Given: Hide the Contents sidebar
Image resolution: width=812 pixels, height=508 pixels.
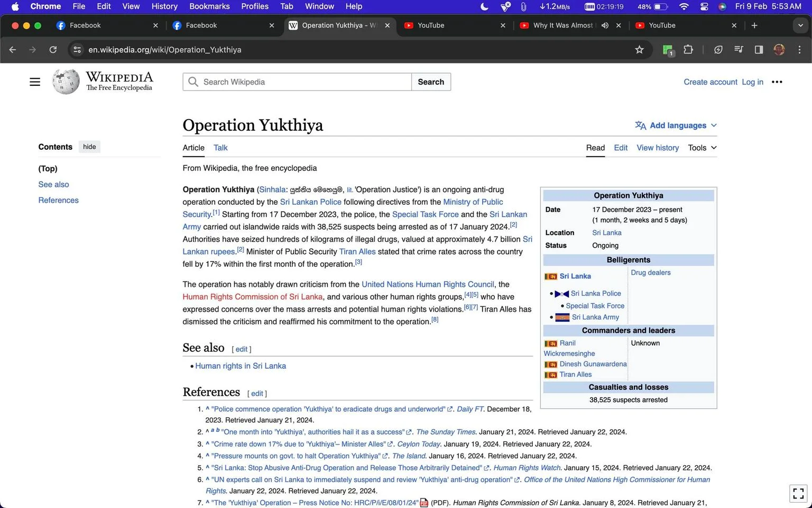Looking at the screenshot, I should coord(89,147).
